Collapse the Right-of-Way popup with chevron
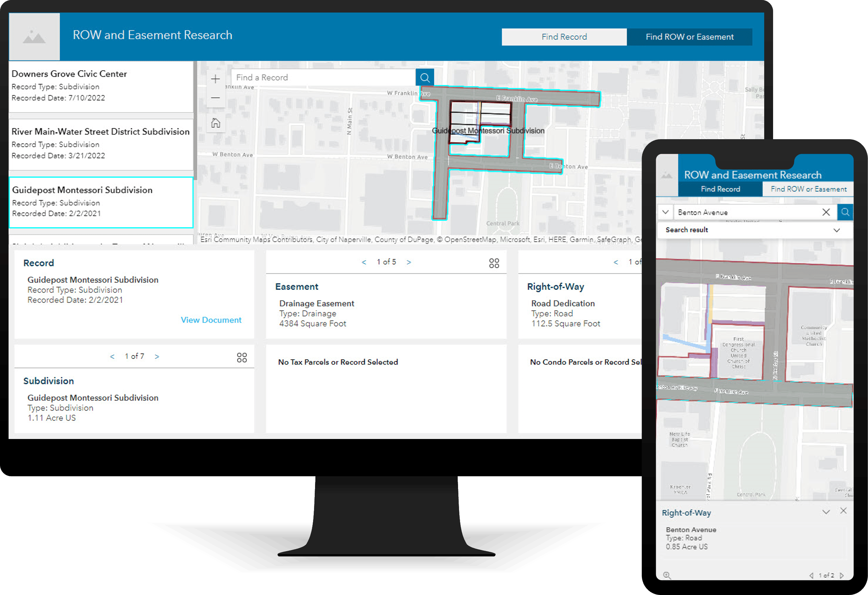The height and width of the screenshot is (595, 868). coord(826,512)
